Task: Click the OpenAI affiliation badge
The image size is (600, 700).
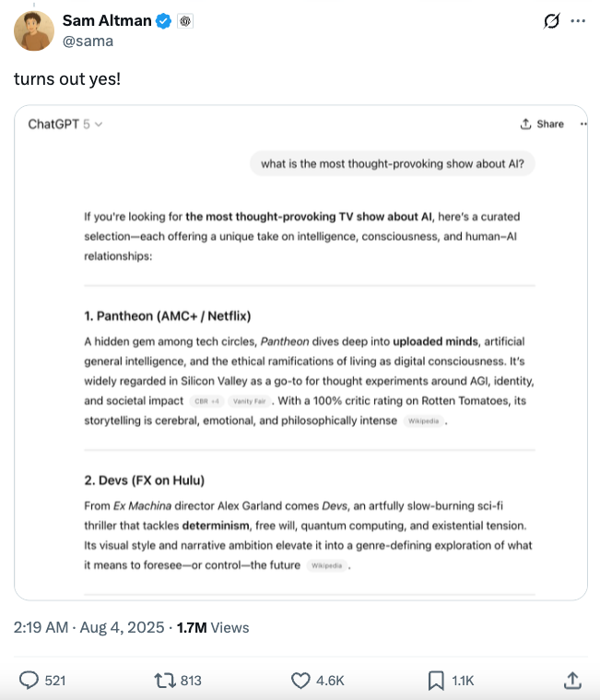Action: (x=185, y=21)
